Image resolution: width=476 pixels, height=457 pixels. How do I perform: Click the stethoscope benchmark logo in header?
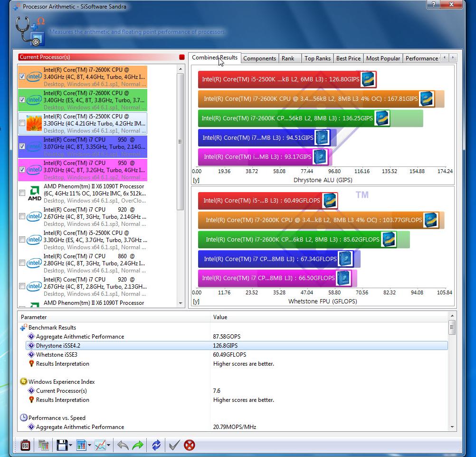point(30,31)
